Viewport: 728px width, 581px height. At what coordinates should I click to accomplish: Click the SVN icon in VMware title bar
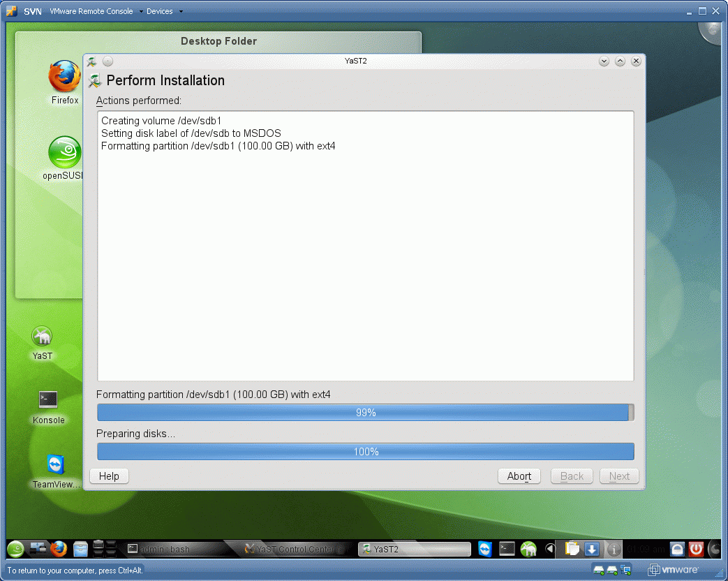pyautogui.click(x=12, y=10)
